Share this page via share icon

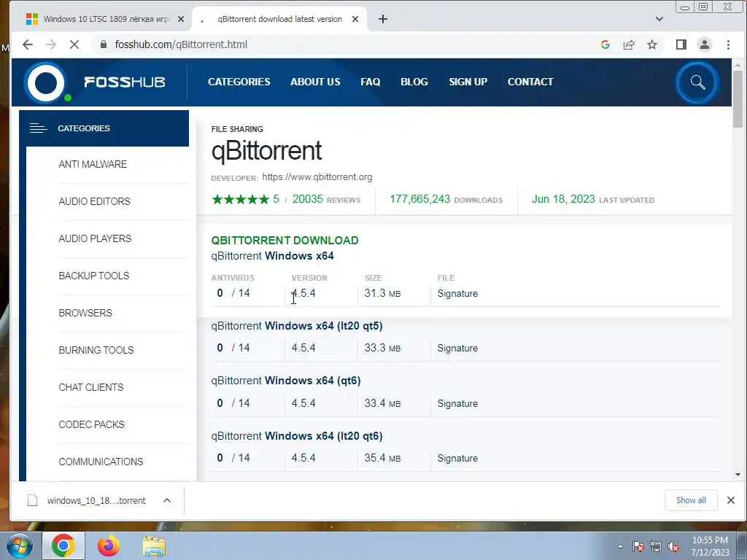pos(629,44)
